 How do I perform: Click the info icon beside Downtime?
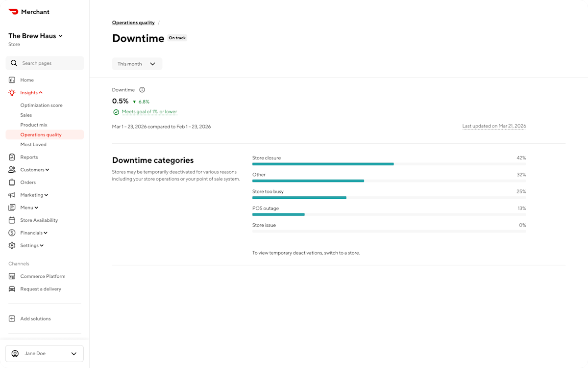[142, 90]
